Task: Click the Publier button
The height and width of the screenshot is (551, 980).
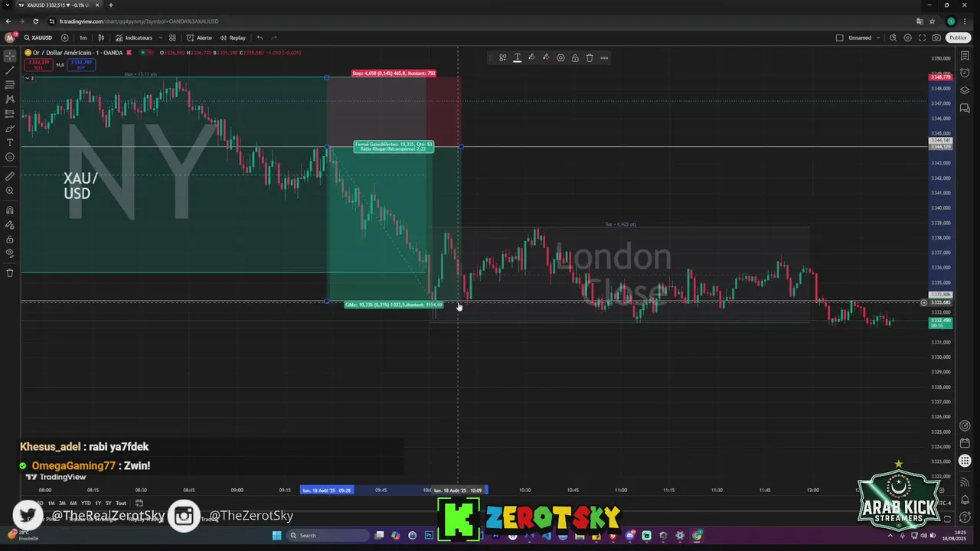Action: pos(958,37)
